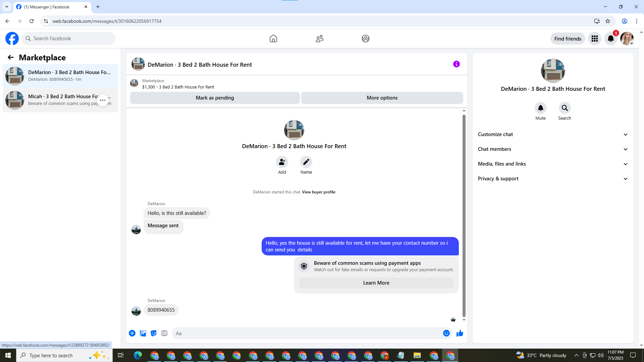
Task: Click the Mark as pending button
Action: 215,98
